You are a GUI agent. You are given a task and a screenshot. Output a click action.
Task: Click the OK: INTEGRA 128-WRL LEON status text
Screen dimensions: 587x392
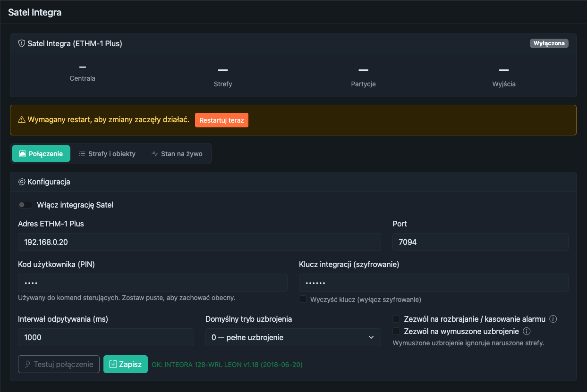(227, 365)
